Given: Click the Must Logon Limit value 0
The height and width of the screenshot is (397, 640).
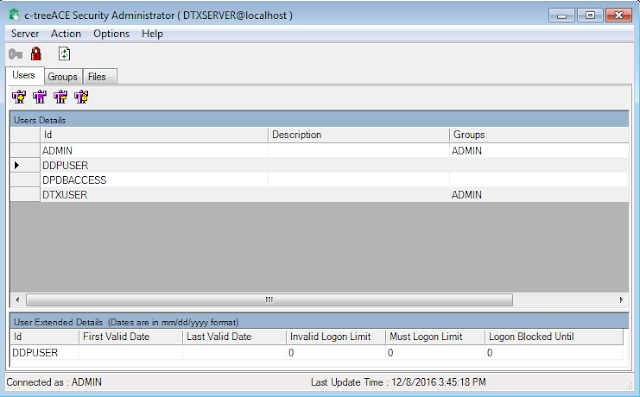Looking at the screenshot, I should point(435,353).
